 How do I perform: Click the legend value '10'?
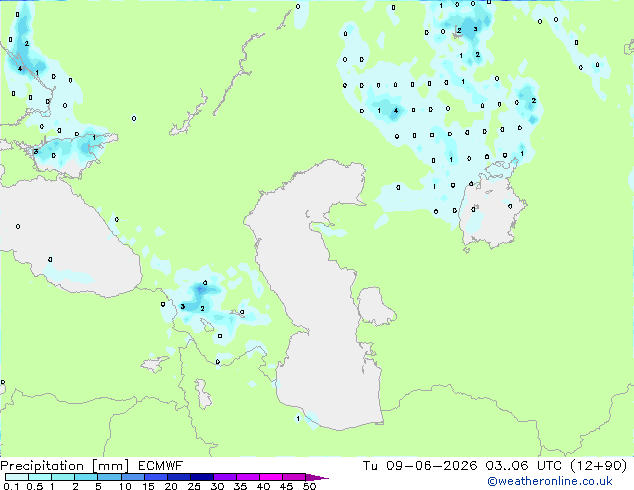[x=125, y=486]
